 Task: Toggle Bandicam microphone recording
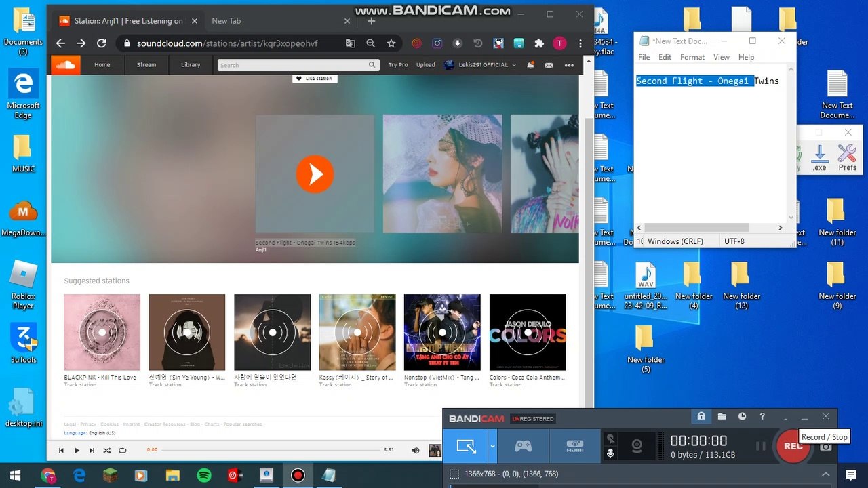pyautogui.click(x=610, y=453)
